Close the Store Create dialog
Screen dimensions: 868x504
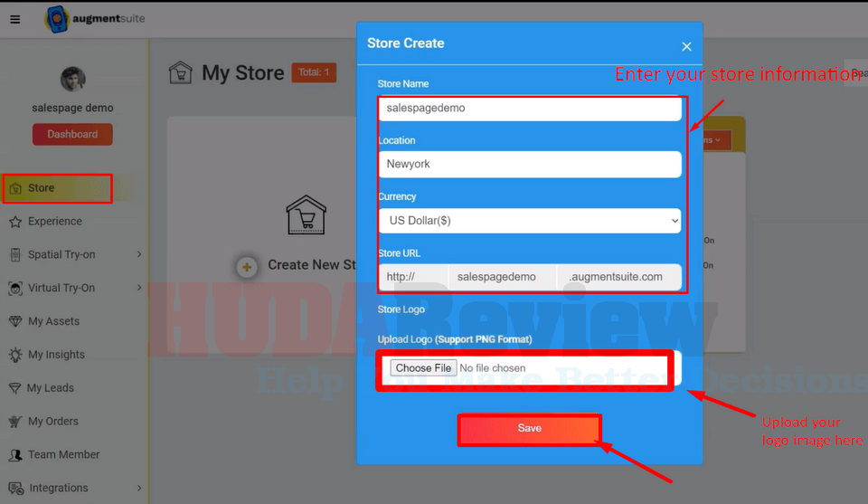(x=686, y=46)
